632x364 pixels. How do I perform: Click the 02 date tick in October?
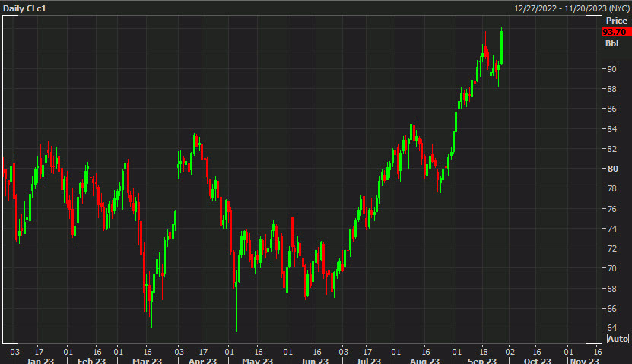510,352
